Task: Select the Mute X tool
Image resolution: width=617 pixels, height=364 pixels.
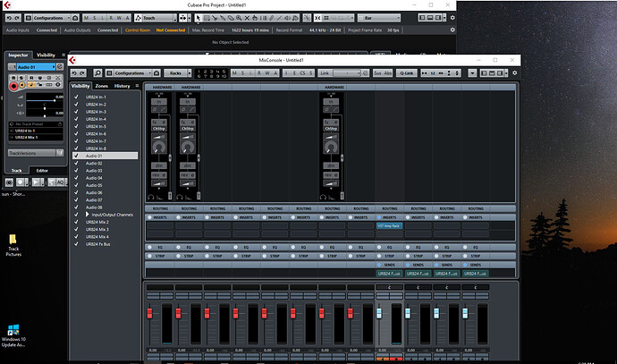Action: [x=247, y=18]
